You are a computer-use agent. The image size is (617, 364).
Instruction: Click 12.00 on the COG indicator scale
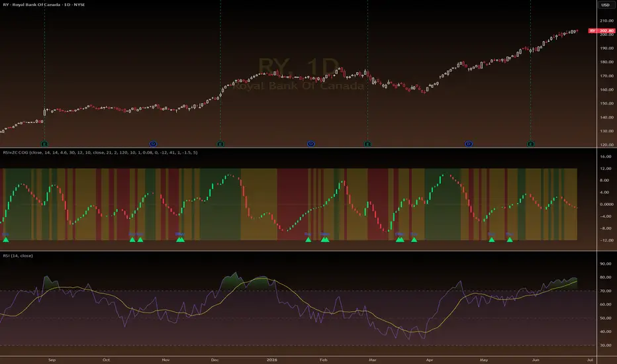[606, 168]
